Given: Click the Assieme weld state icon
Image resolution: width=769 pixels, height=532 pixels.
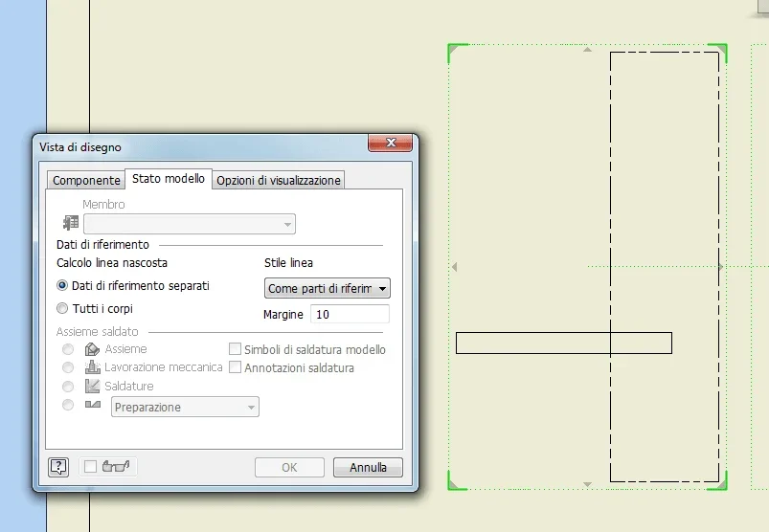Looking at the screenshot, I should (x=92, y=349).
